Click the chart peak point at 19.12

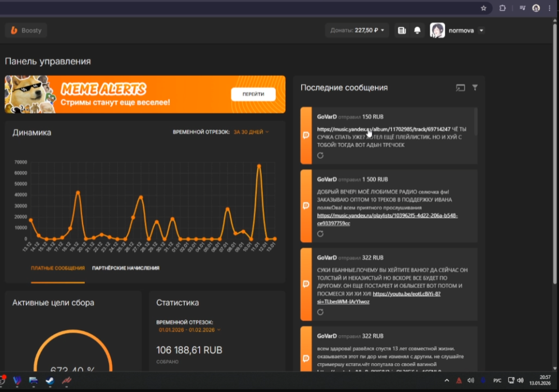pos(78,193)
